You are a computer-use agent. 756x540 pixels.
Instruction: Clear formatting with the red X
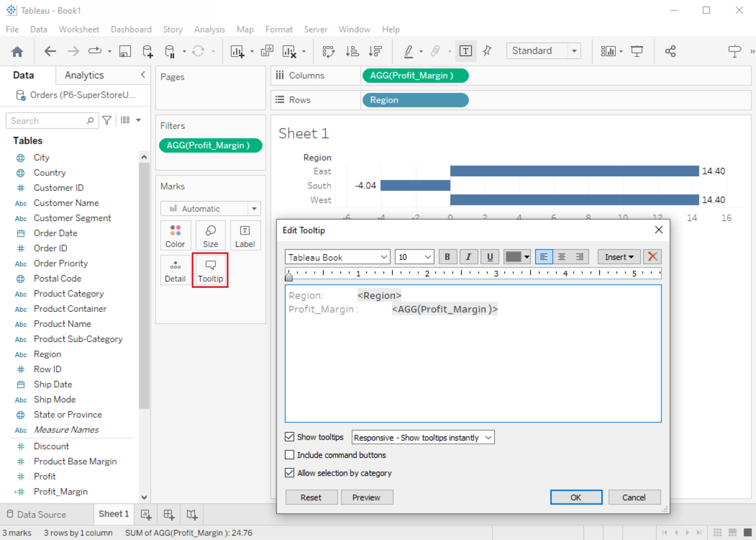tap(652, 257)
